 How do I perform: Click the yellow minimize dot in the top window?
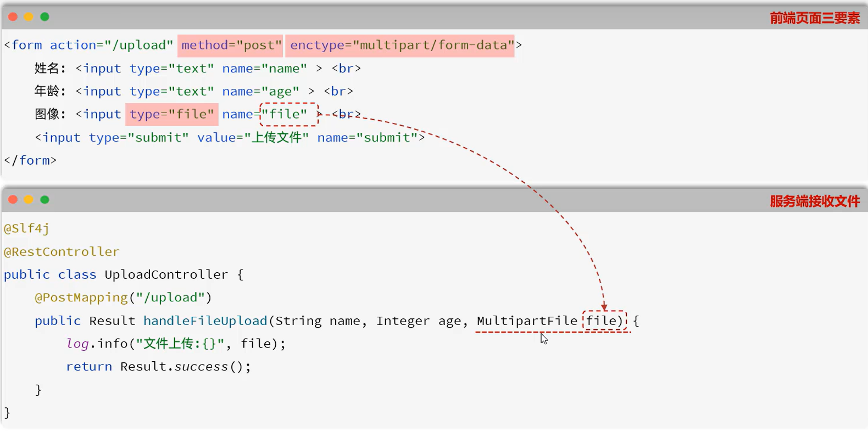tap(29, 17)
